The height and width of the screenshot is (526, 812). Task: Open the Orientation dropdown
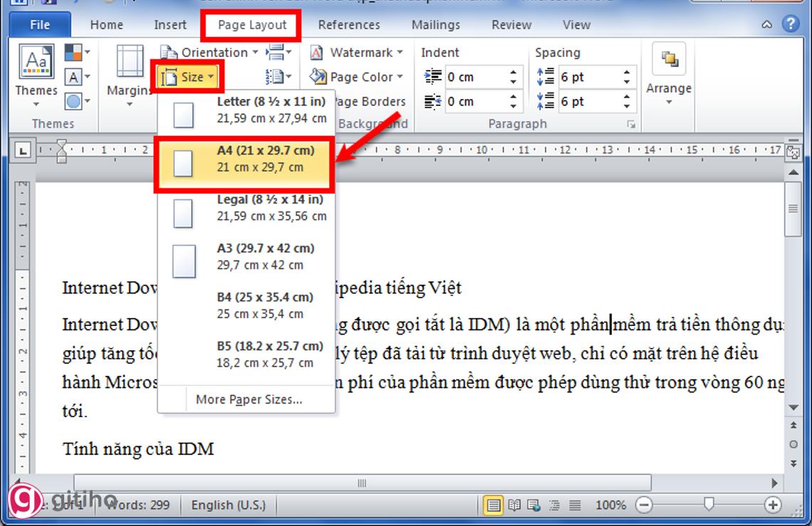210,52
